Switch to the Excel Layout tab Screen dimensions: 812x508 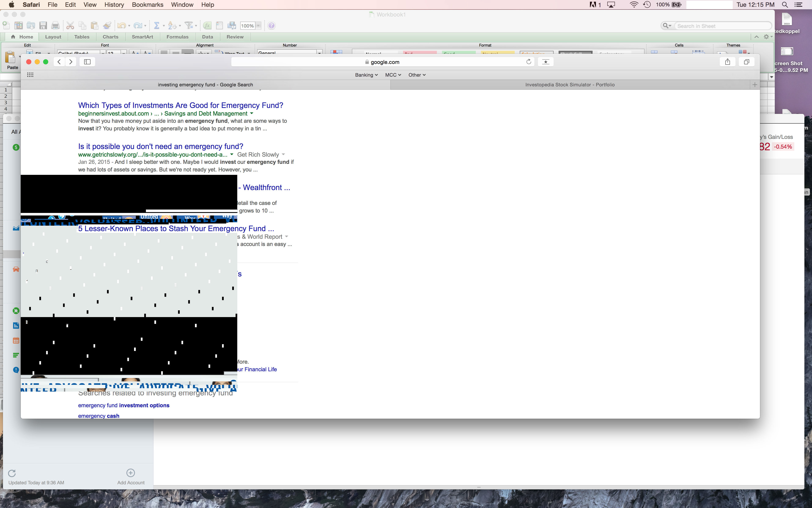[x=53, y=37]
